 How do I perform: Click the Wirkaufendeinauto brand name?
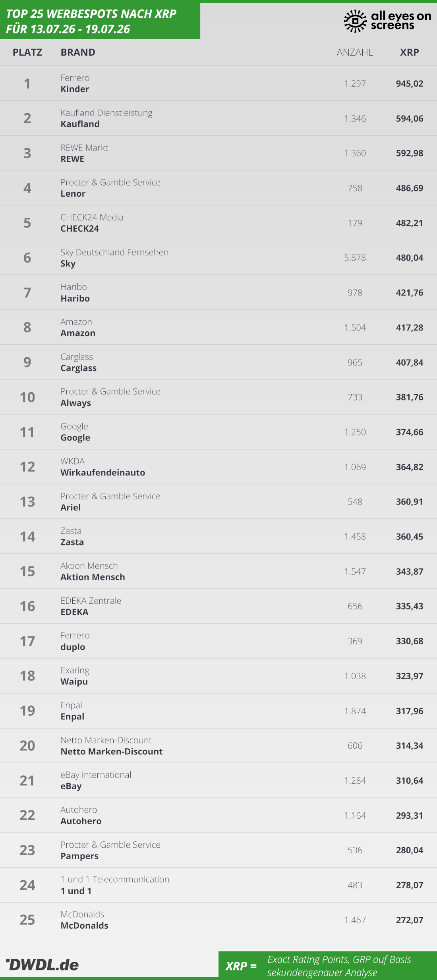tap(102, 472)
